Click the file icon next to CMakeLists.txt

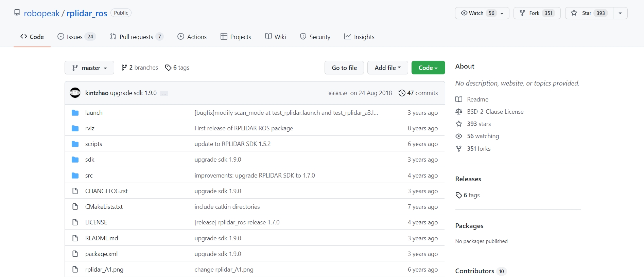(x=75, y=207)
